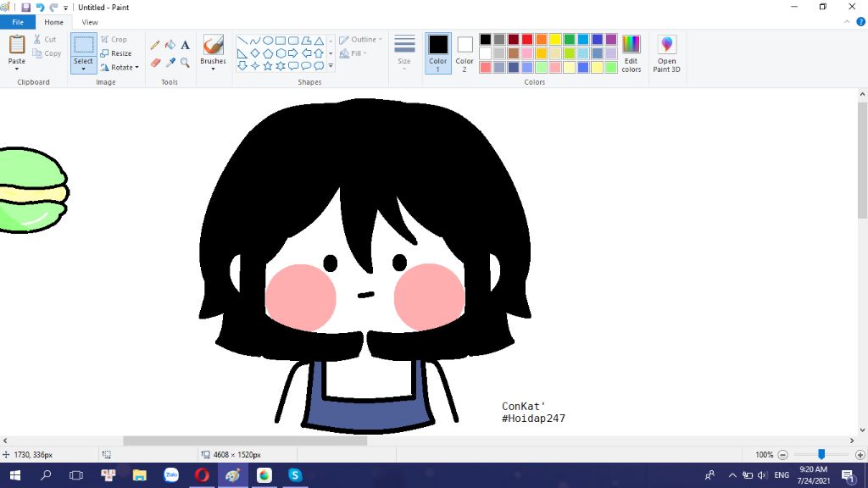Open Customize Quick Access Toolbar dropdown
The height and width of the screenshot is (488, 868).
(65, 8)
